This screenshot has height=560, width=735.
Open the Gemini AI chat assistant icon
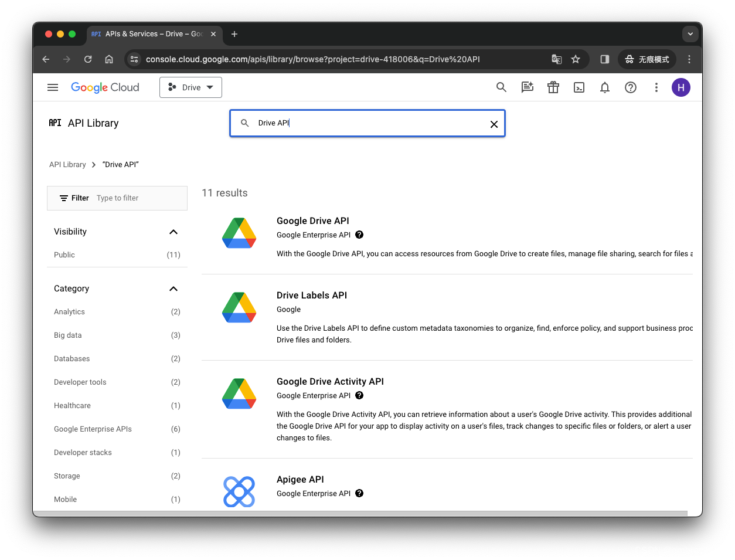[x=528, y=87]
